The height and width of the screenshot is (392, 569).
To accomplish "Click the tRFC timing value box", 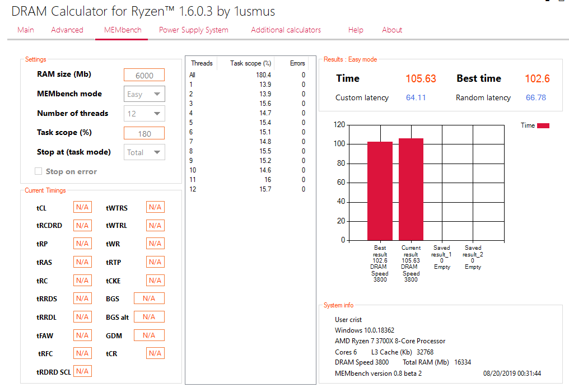I will (82, 353).
